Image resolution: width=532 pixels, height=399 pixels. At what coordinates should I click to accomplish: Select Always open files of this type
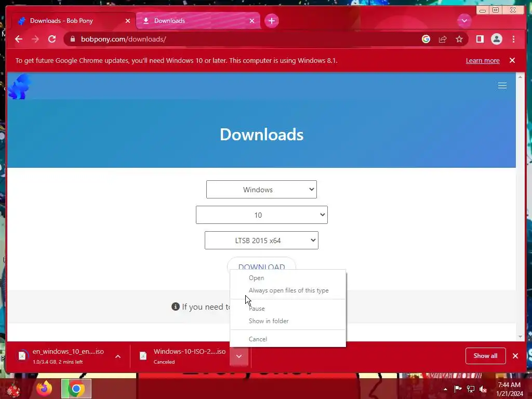[x=288, y=290]
